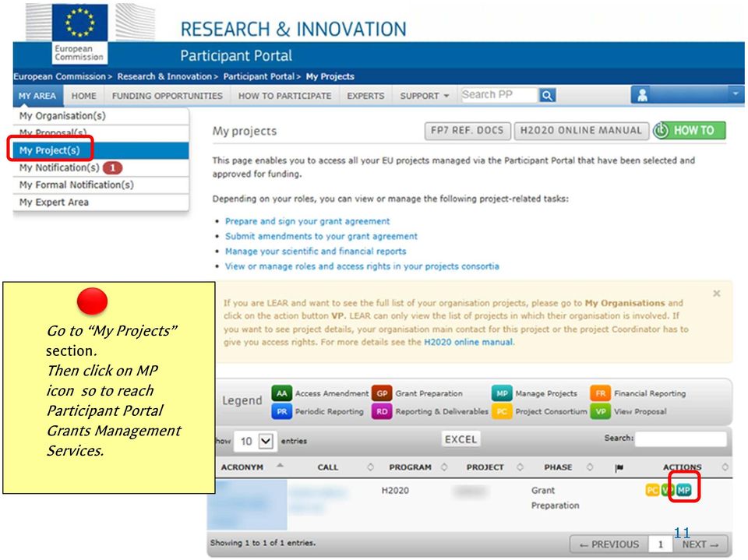The image size is (748, 560).
Task: Select My Formal Notification(s) entry
Action: tap(101, 185)
